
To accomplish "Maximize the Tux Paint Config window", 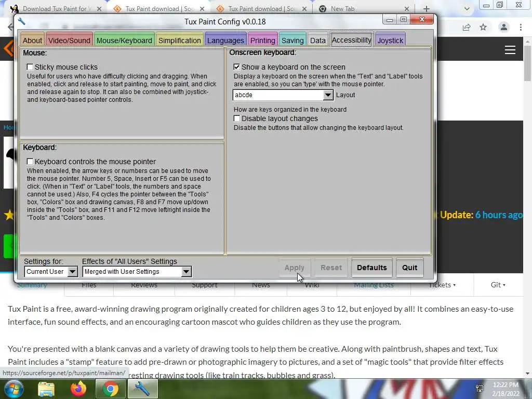I will (x=403, y=20).
